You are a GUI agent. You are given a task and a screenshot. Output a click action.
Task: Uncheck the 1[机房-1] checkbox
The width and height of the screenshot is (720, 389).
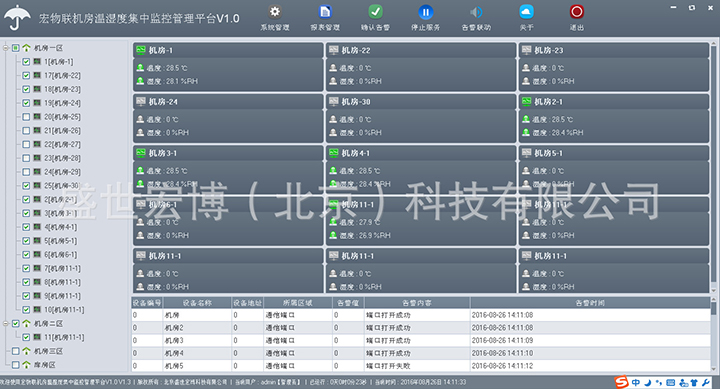[26, 62]
